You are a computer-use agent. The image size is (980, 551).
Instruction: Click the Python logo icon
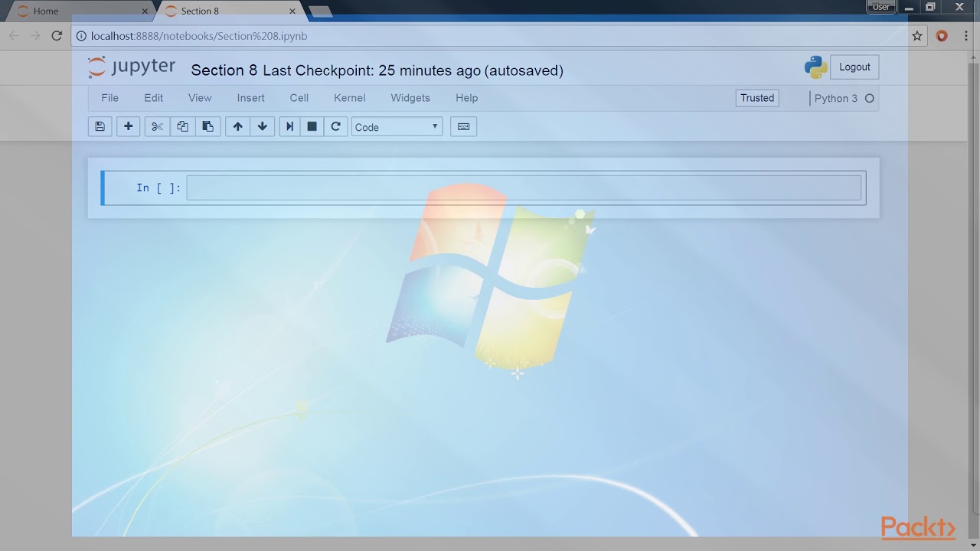point(816,67)
